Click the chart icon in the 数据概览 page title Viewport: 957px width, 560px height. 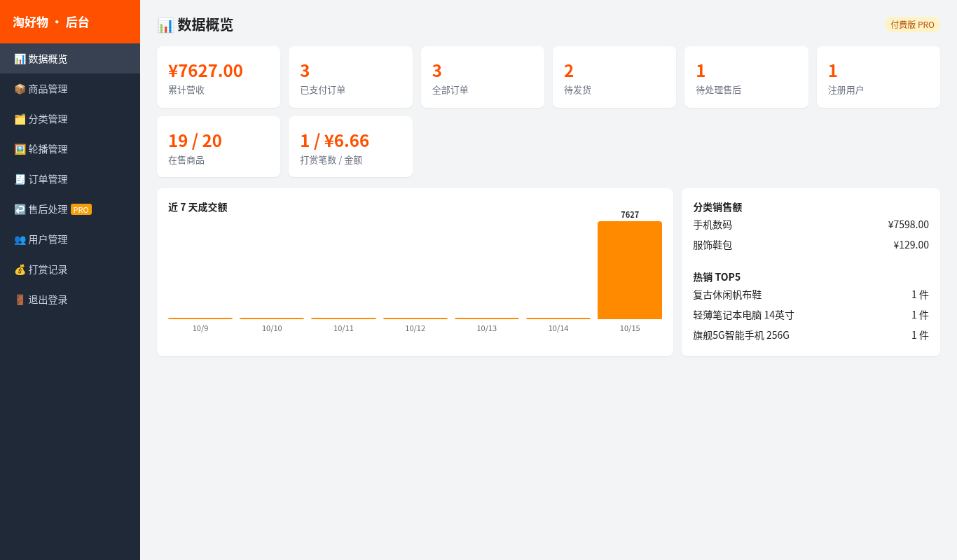[x=165, y=25]
